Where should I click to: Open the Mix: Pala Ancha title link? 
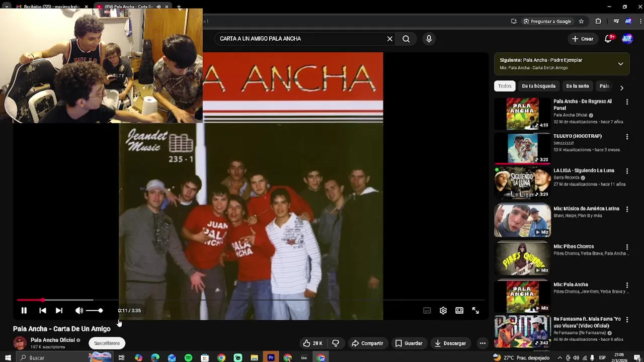[571, 285]
